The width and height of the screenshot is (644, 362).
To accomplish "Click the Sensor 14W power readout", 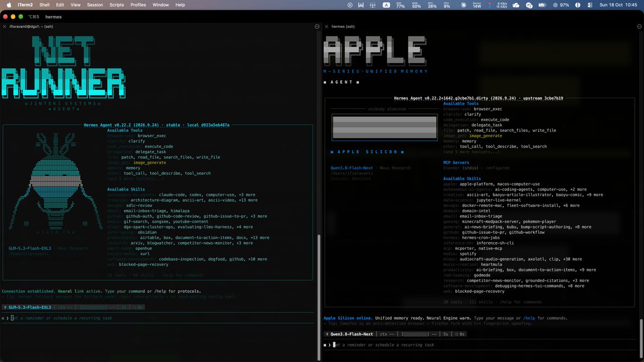I will tap(477, 5).
